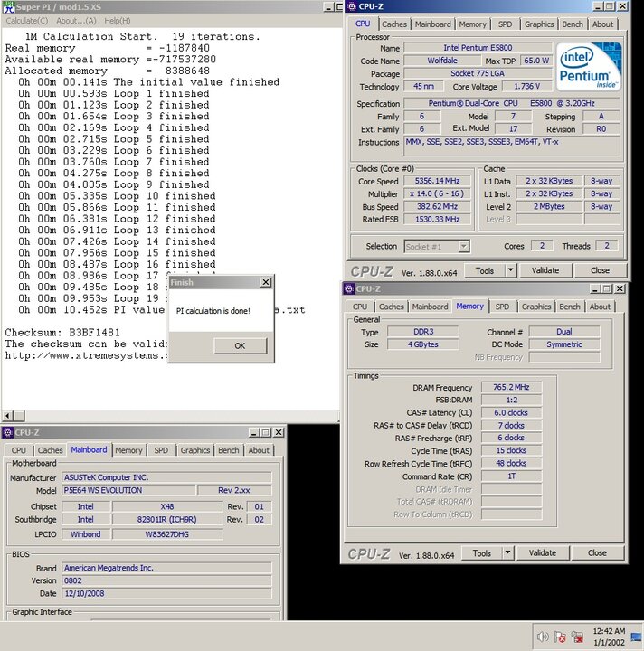Select Bench tab in Memory CPU-Z window

pyautogui.click(x=569, y=307)
